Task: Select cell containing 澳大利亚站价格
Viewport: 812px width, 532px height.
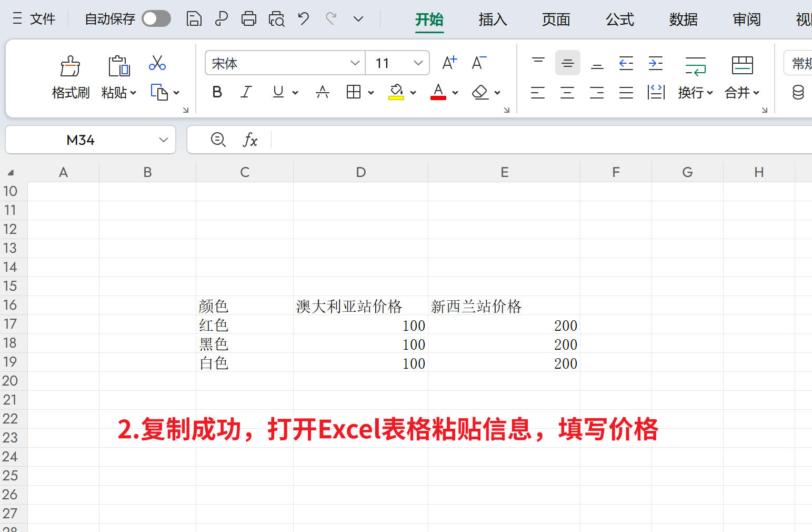Action: [x=360, y=306]
